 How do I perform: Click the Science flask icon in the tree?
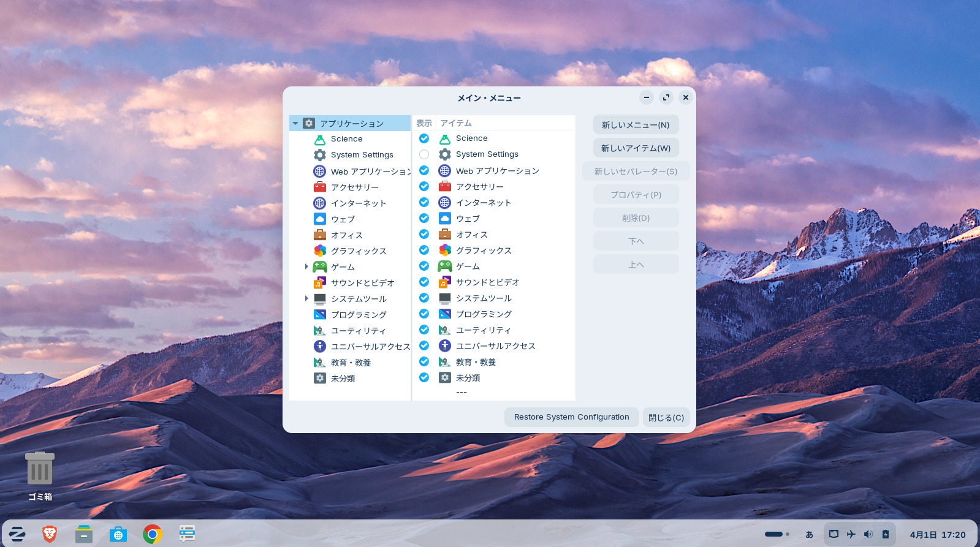point(320,140)
